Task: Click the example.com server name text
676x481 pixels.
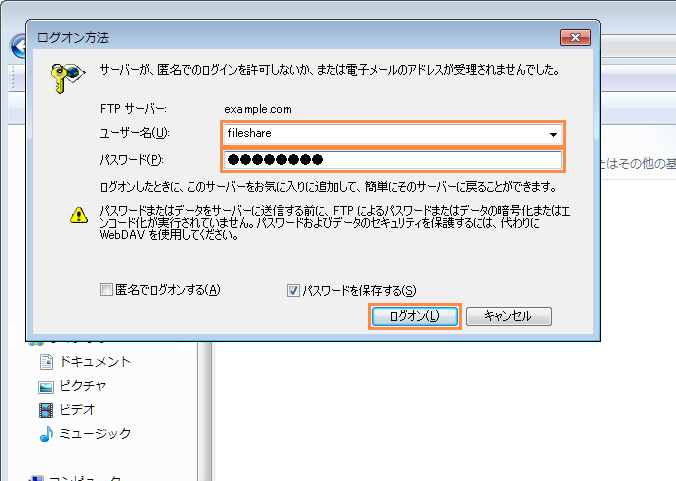Action: click(258, 109)
